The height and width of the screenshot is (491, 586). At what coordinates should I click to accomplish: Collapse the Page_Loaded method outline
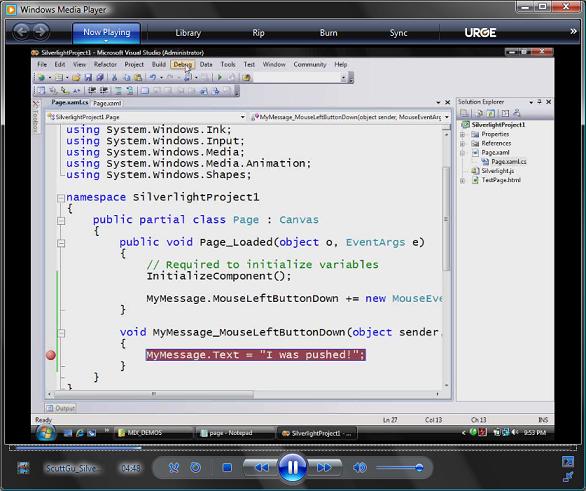(61, 243)
